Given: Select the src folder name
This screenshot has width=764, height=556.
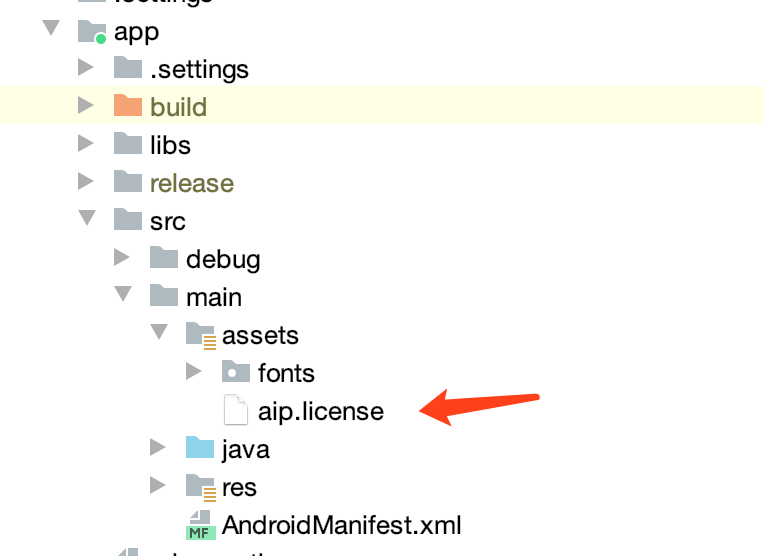Looking at the screenshot, I should 168,222.
